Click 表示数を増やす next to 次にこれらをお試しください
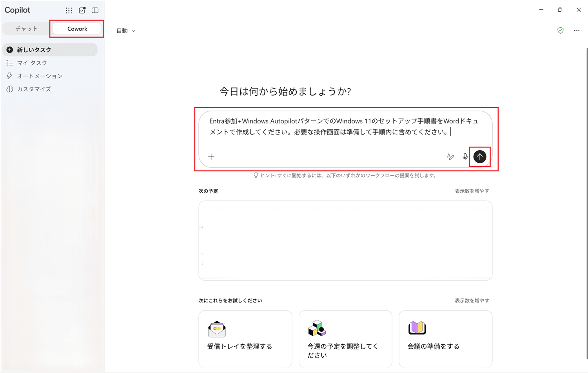The width and height of the screenshot is (588, 373). pos(472,300)
